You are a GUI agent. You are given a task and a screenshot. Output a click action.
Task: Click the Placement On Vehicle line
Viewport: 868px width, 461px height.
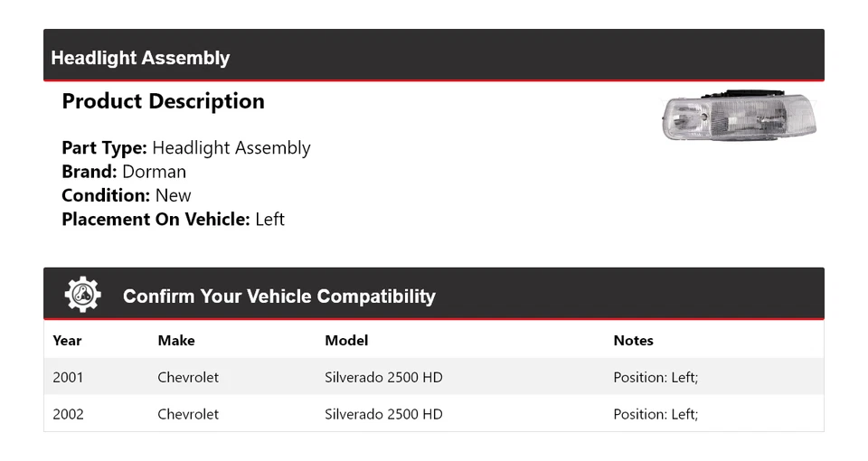point(173,219)
